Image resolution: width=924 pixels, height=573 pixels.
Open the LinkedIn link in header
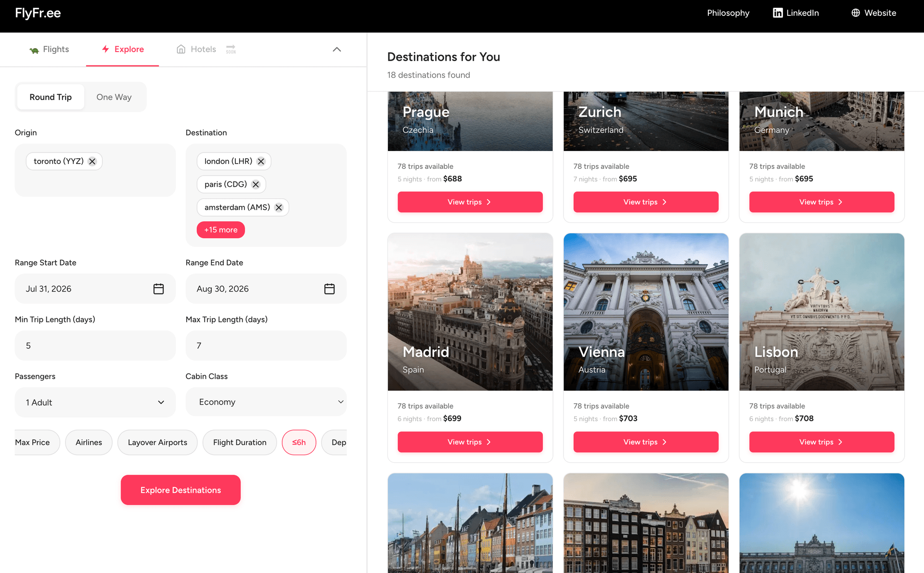point(796,13)
